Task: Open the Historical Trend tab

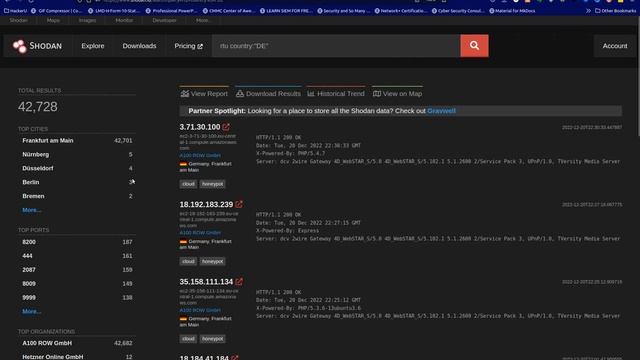Action: pyautogui.click(x=336, y=93)
